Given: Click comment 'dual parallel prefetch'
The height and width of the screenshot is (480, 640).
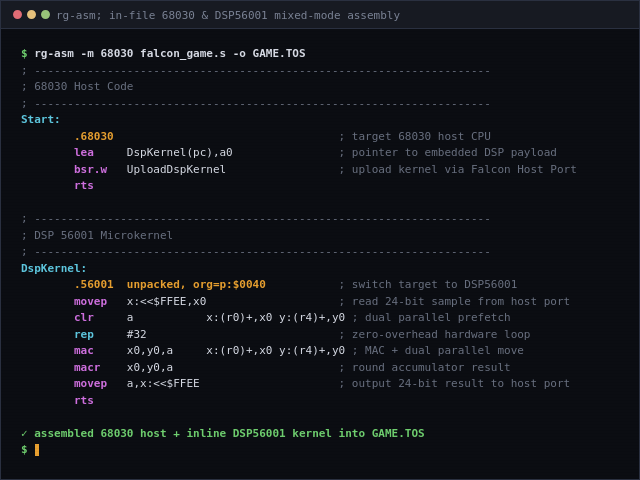Looking at the screenshot, I should coord(438,318).
